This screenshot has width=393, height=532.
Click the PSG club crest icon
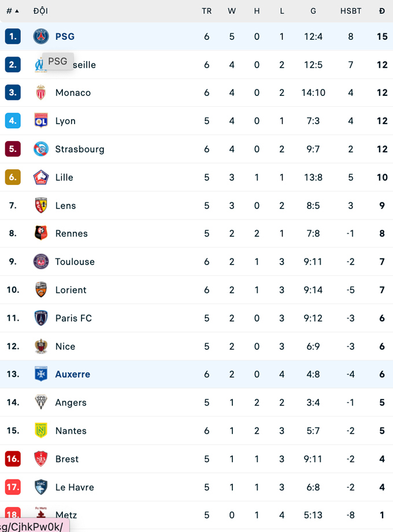(x=41, y=36)
